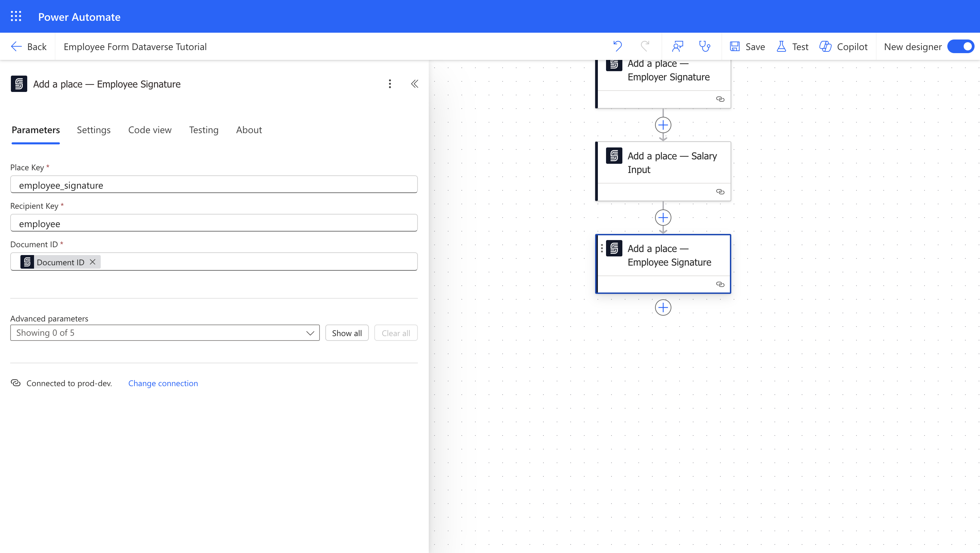Open Flow checker stethoscope icon
Image resolution: width=980 pixels, height=553 pixels.
tap(705, 46)
